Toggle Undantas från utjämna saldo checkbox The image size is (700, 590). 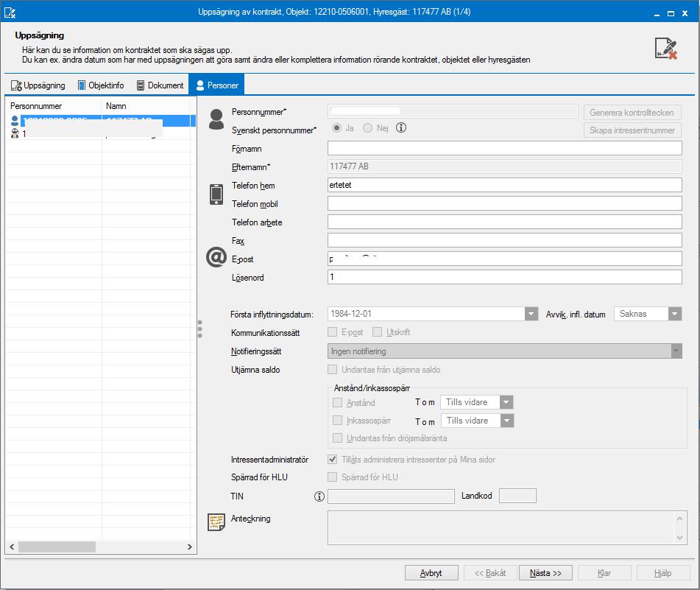point(332,369)
